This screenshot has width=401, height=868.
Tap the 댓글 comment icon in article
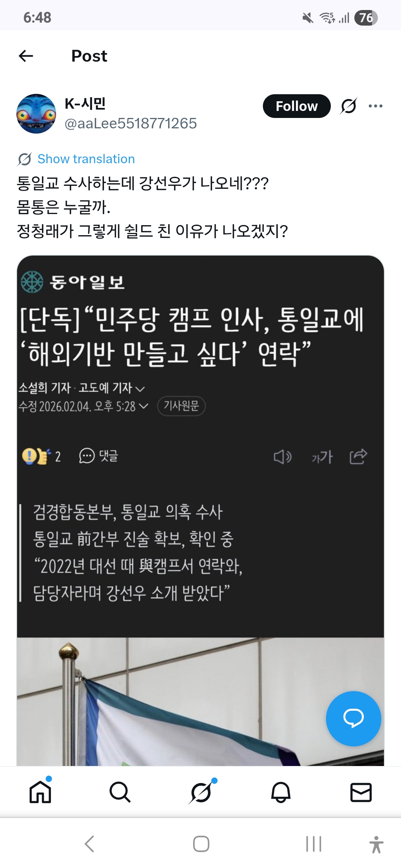click(98, 456)
